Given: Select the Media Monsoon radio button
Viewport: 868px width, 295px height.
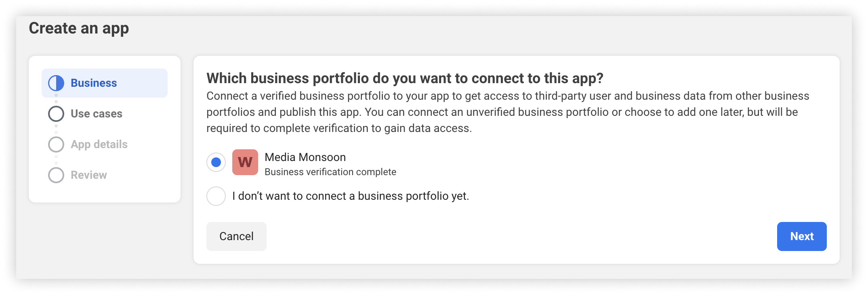Looking at the screenshot, I should tap(216, 162).
